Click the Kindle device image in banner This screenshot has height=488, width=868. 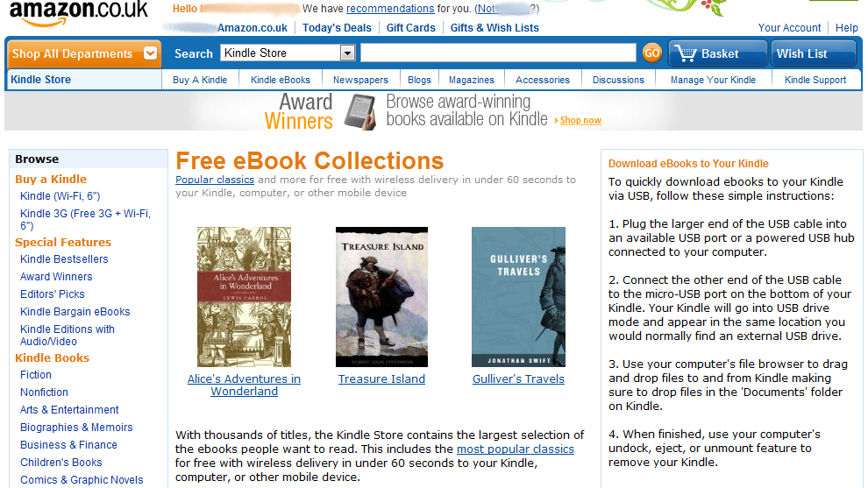coord(360,111)
